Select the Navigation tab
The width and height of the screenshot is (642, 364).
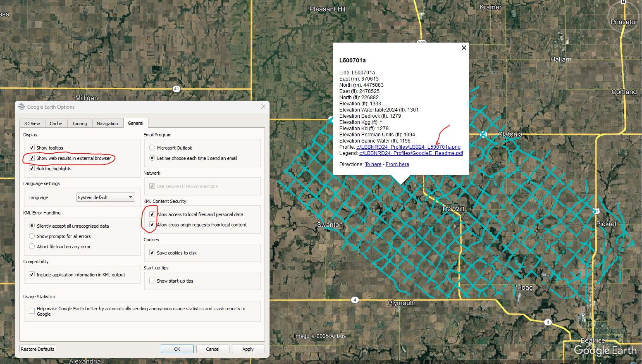click(107, 124)
